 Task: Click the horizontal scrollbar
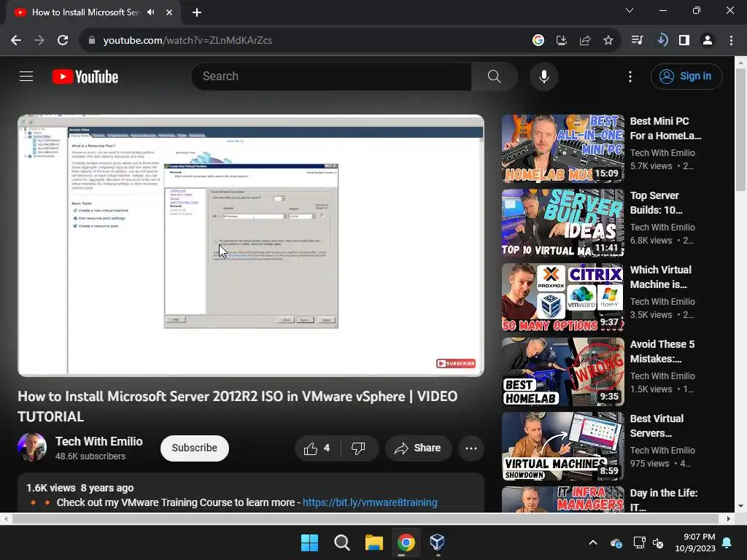[365, 518]
